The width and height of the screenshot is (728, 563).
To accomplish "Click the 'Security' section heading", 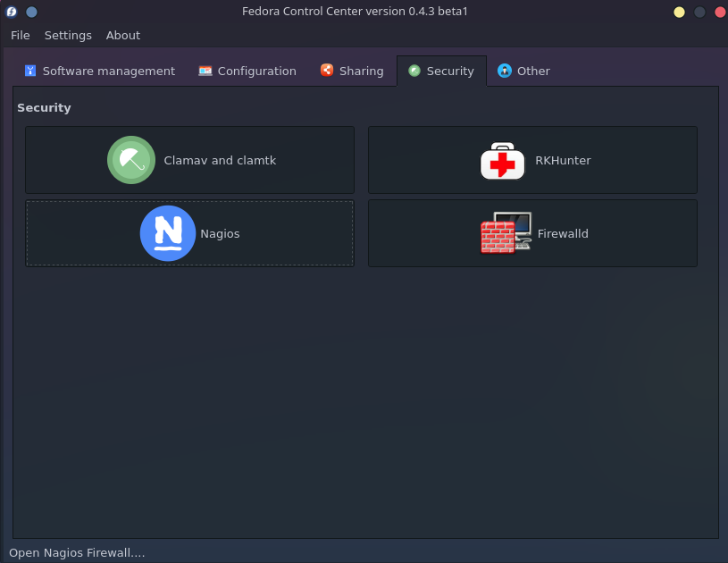I will (44, 108).
